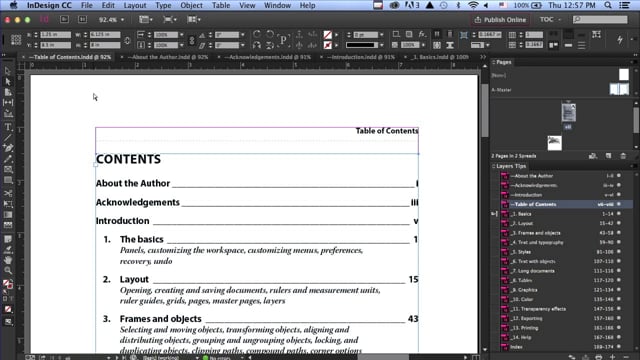This screenshot has height=360, width=640.
Task: Select the Type tool
Action: click(8, 127)
